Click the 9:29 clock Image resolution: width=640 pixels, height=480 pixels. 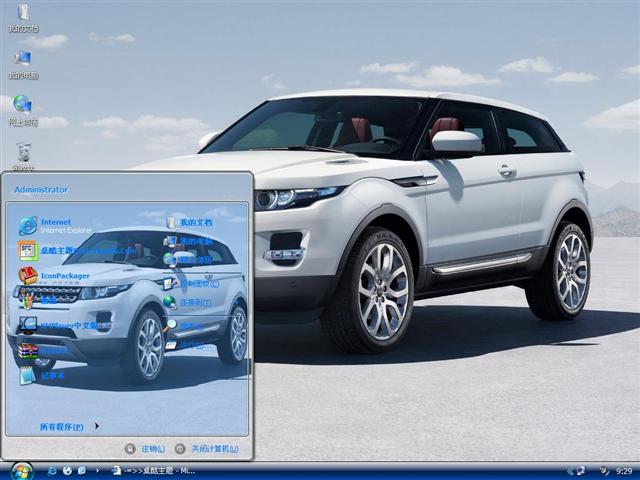click(x=624, y=471)
